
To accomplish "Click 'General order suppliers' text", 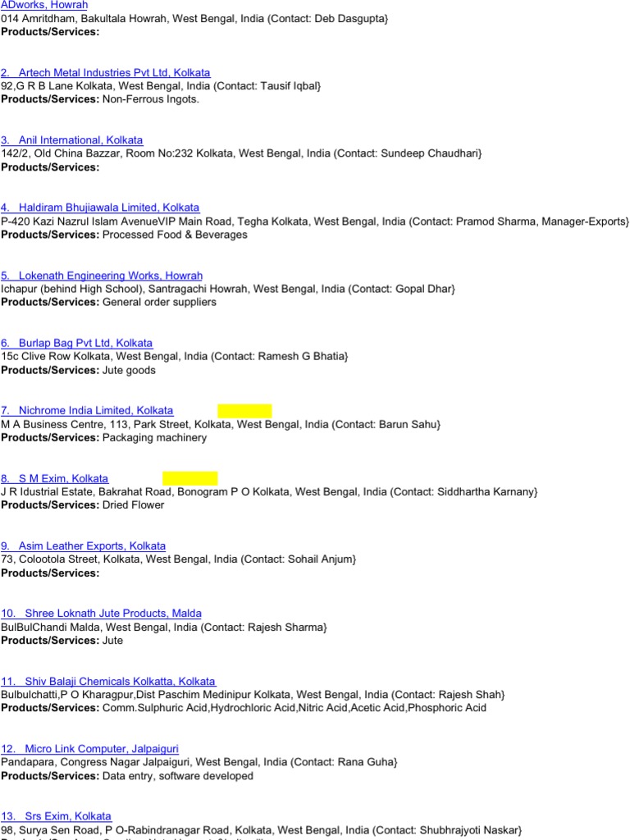I will 159,302.
